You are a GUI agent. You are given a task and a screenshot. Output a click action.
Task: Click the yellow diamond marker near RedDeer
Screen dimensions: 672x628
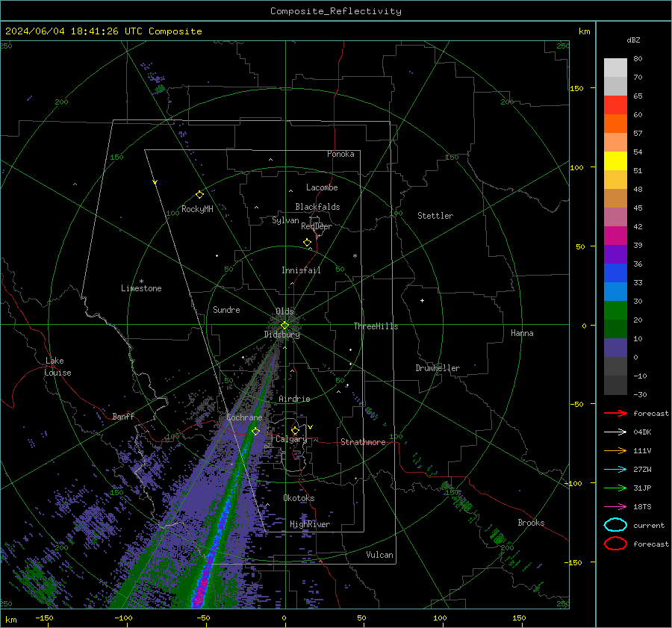pos(307,243)
